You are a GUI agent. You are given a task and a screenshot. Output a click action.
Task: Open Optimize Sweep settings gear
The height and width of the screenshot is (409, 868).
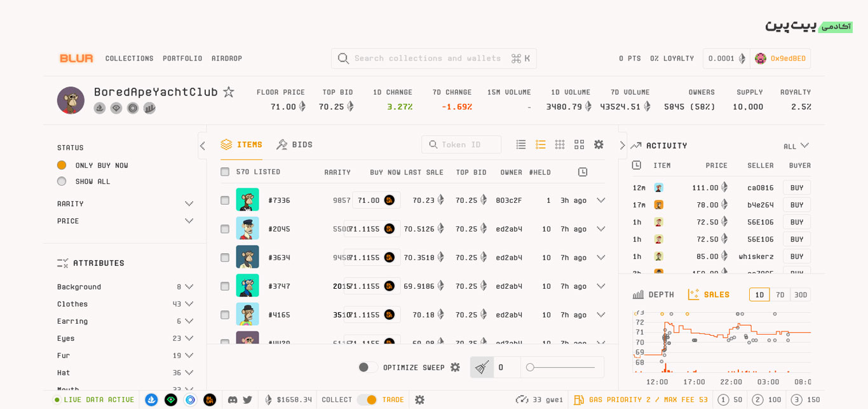(455, 367)
